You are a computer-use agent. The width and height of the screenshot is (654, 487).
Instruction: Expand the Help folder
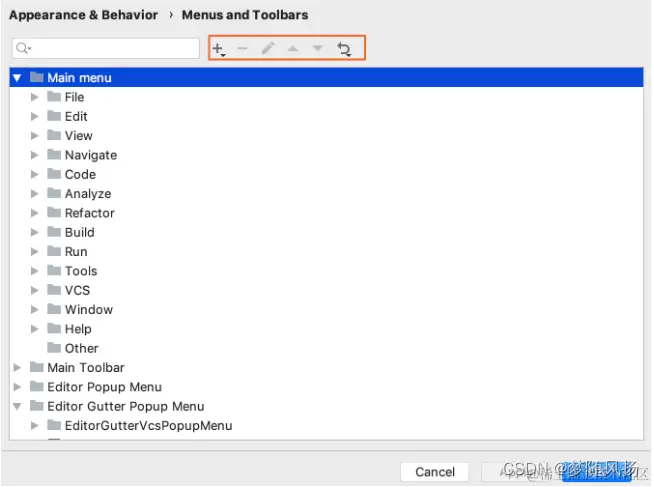[34, 329]
